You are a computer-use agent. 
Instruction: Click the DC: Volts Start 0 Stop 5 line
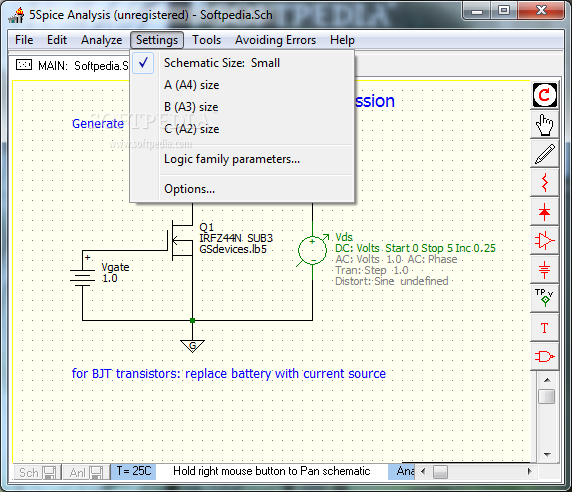415,248
